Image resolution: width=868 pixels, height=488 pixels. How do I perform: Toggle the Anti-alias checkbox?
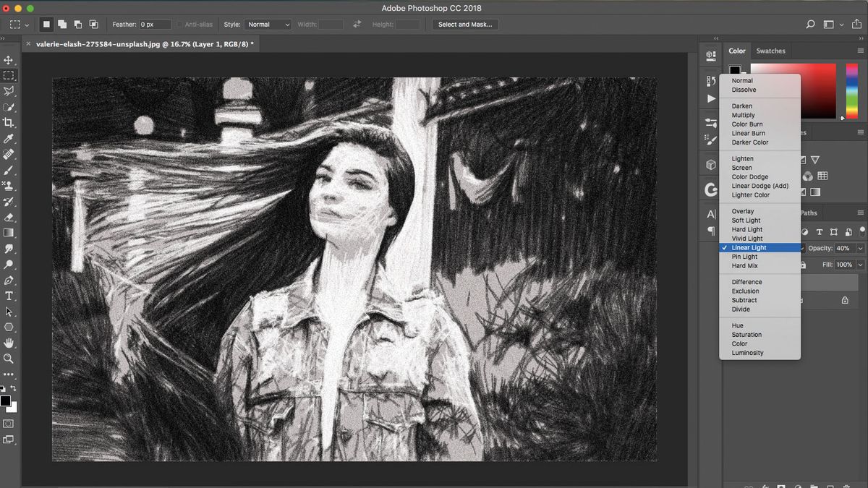[178, 24]
